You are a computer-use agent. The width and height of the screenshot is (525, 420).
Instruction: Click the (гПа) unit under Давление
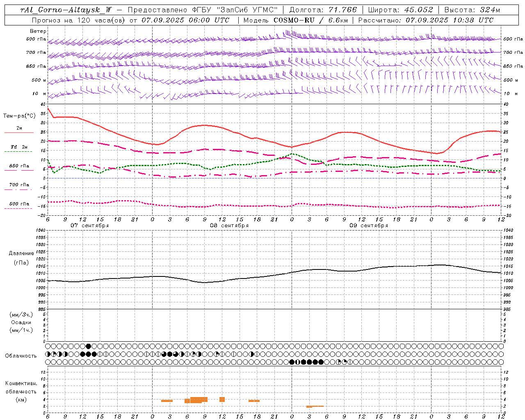[x=21, y=262]
